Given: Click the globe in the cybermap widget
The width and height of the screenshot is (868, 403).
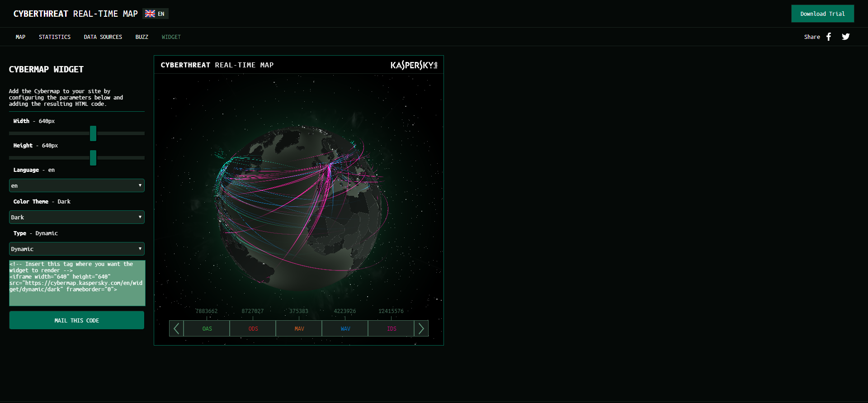Looking at the screenshot, I should pyautogui.click(x=301, y=209).
